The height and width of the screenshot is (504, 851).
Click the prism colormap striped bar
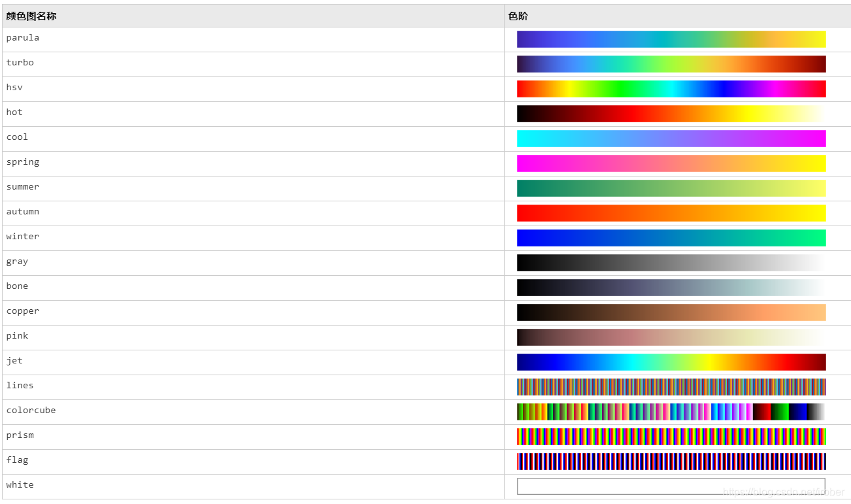point(671,437)
